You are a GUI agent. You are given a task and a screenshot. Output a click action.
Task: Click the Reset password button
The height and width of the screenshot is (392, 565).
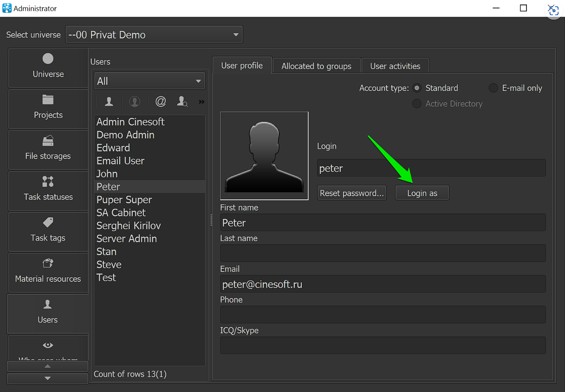pos(352,193)
